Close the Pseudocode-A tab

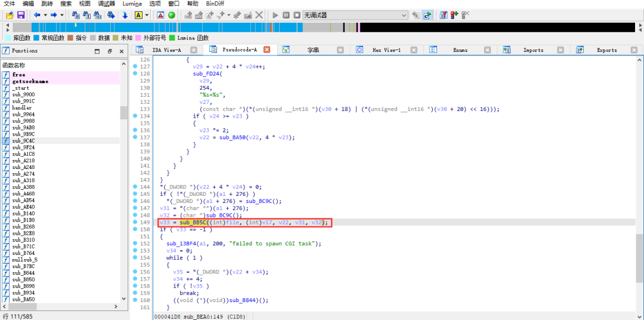267,50
